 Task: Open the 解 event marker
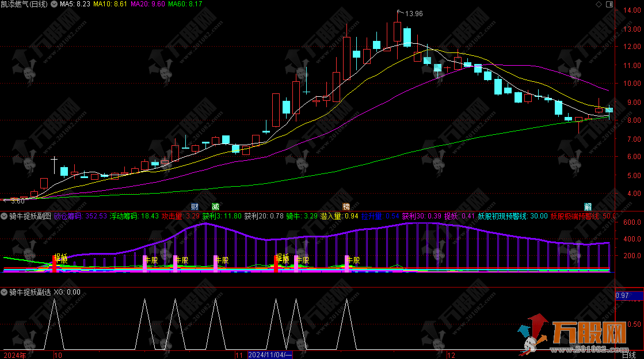tap(588, 206)
